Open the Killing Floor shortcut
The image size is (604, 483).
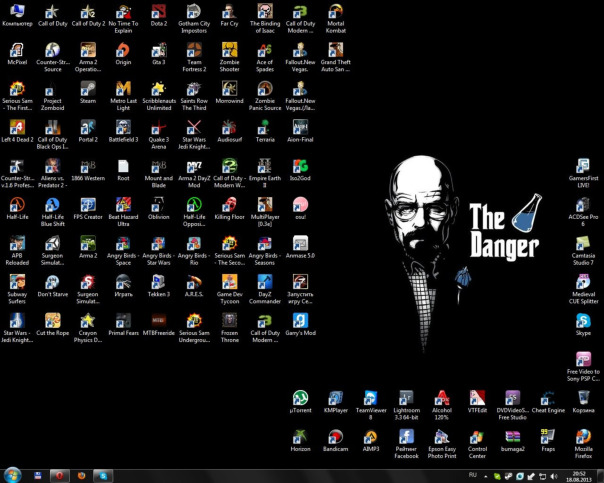(x=230, y=209)
